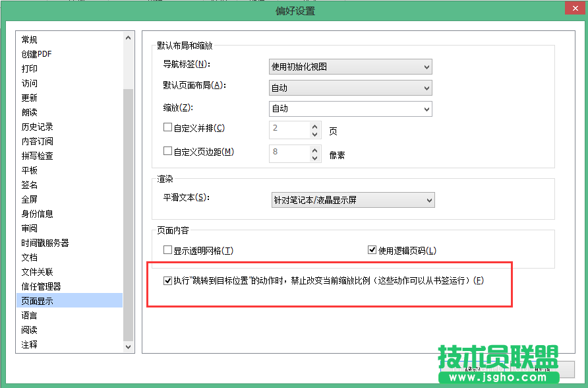Uncheck the 禁止改变当前缩放比例 checkbox
The height and width of the screenshot is (388, 588).
point(167,280)
